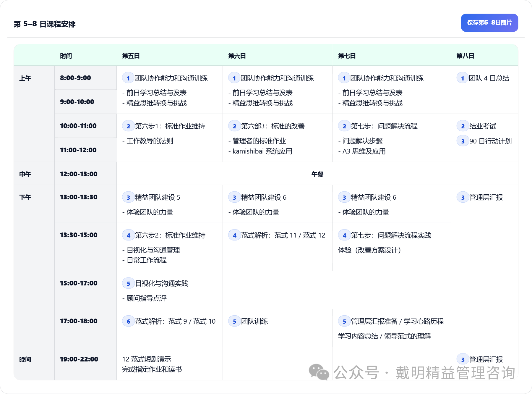Select the 第八日 column header
This screenshot has height=394, width=532.
[x=465, y=56]
